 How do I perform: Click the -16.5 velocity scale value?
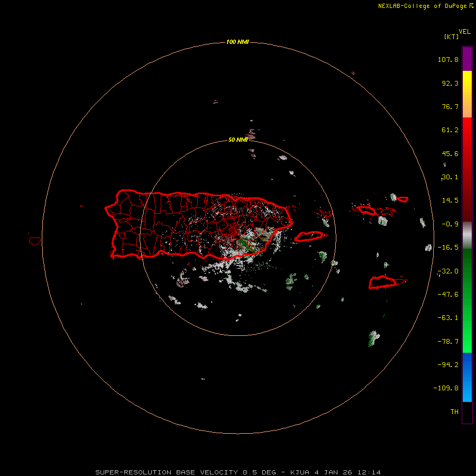click(x=448, y=248)
